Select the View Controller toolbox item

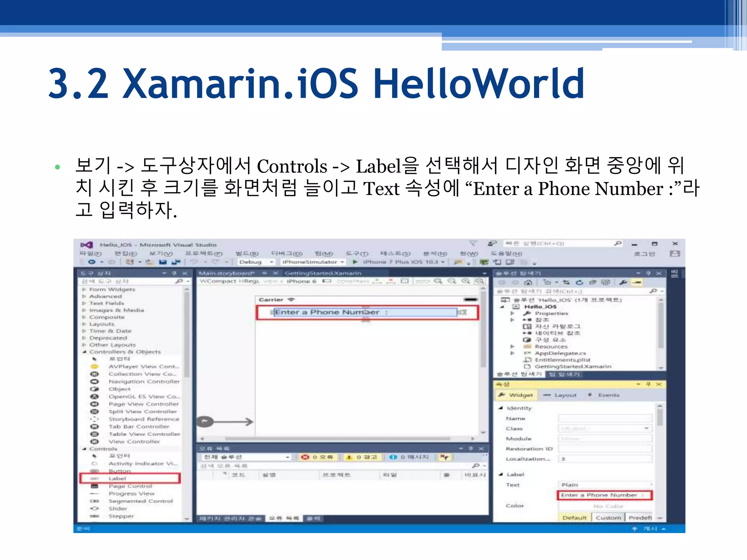[134, 442]
